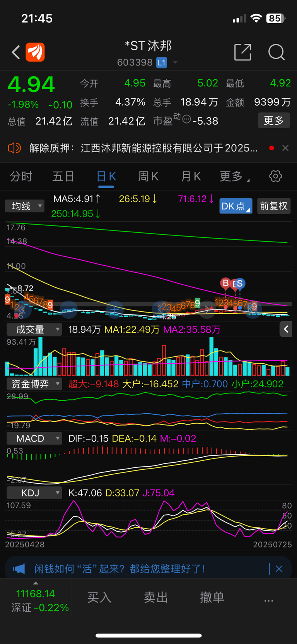The image size is (297, 644).
Task: Switch to 分时 tab
Action: point(21,177)
